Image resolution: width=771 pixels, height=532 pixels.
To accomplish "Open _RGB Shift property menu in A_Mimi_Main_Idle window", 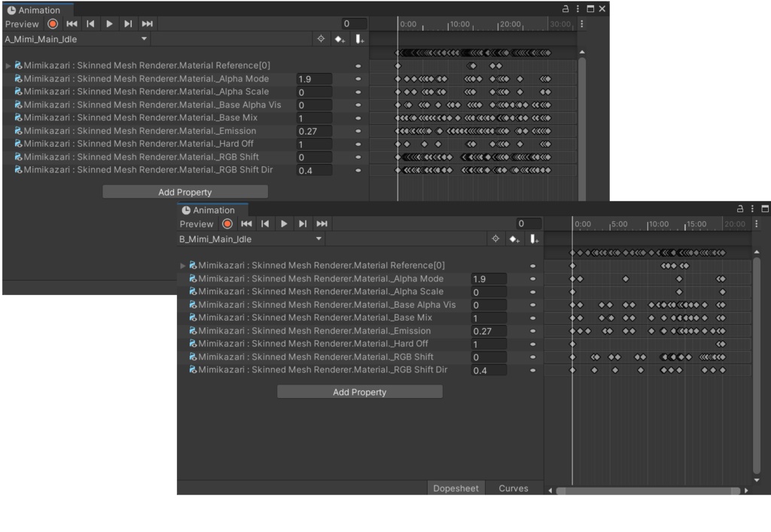I will 358,157.
